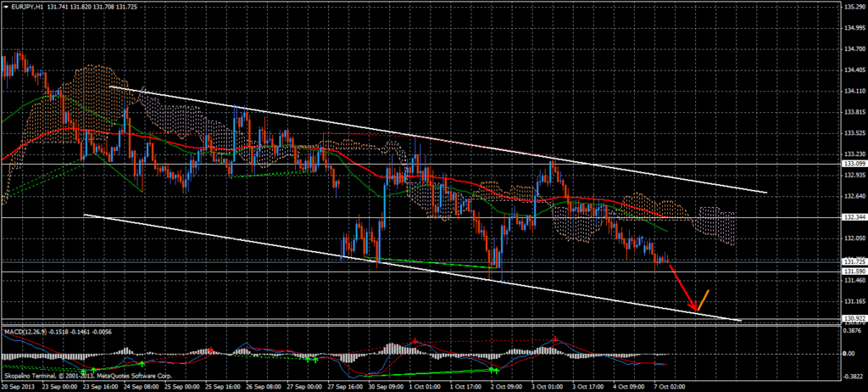This screenshot has height=392, width=868.
Task: Select the short orange rebound line object
Action: [703, 300]
